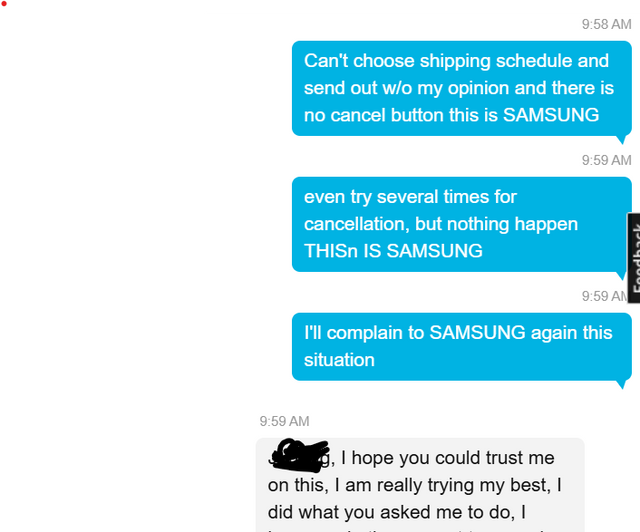Click the 'no cancel button this is SAMSUNG' line

pyautogui.click(x=451, y=115)
